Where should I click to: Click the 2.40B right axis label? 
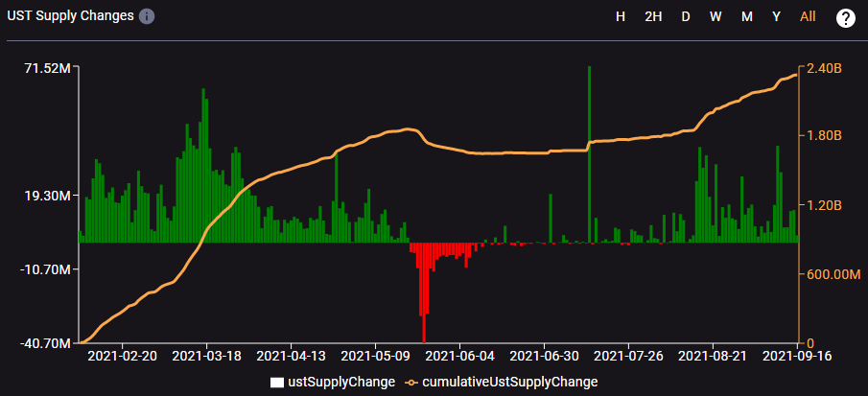[x=823, y=69]
